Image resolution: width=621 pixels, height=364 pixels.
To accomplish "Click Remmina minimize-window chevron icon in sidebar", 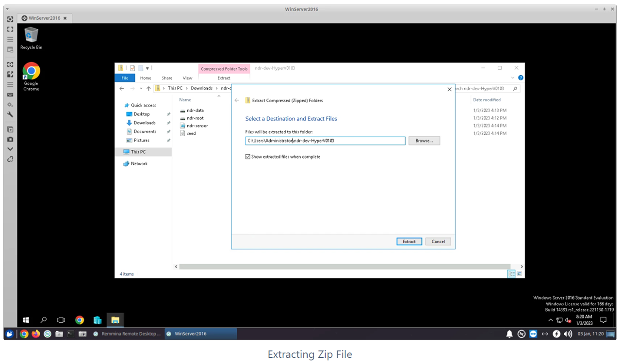I will coord(10,149).
